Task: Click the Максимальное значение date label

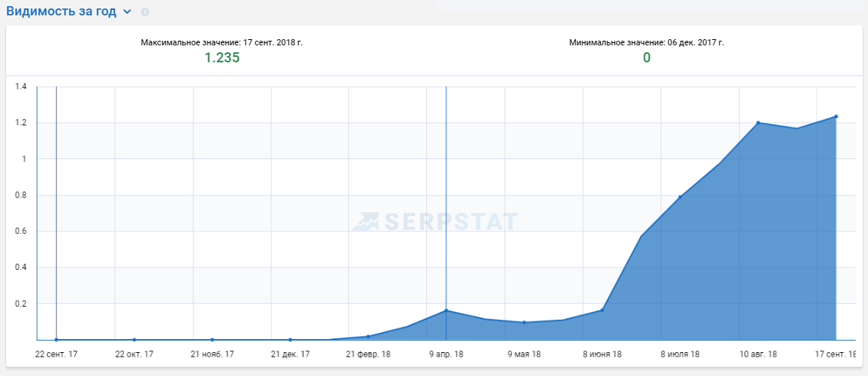Action: click(222, 42)
